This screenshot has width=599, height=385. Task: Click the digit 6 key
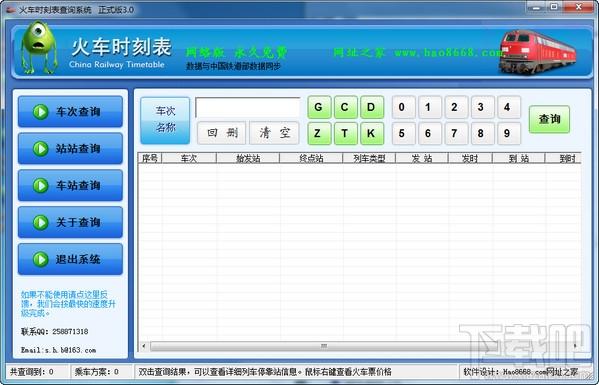pos(430,133)
